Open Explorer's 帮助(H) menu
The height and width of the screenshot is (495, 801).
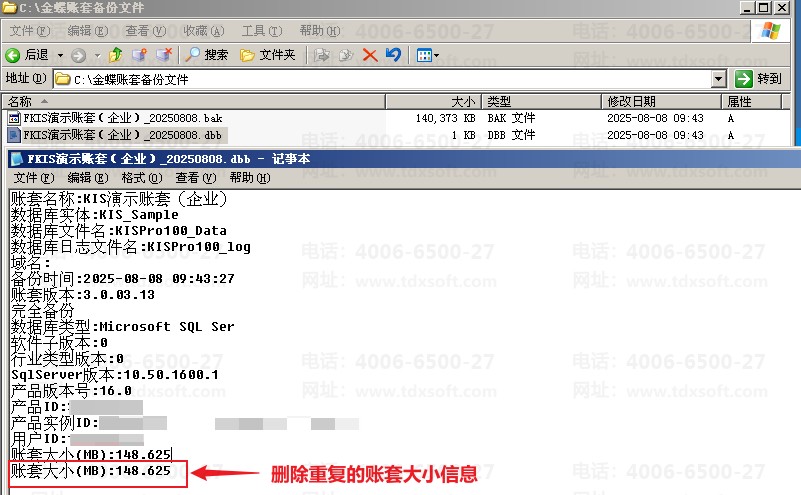click(x=320, y=31)
